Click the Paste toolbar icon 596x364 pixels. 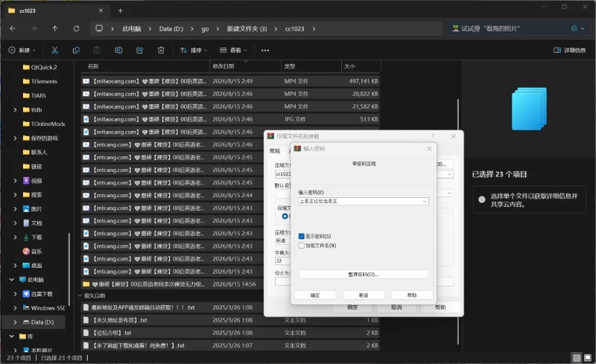click(x=98, y=50)
